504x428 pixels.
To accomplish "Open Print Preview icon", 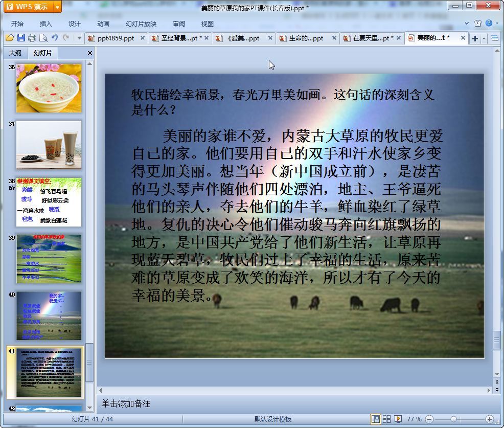I will [x=43, y=38].
